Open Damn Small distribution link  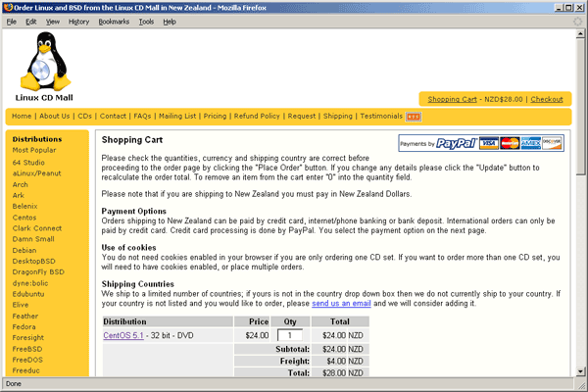(33, 240)
